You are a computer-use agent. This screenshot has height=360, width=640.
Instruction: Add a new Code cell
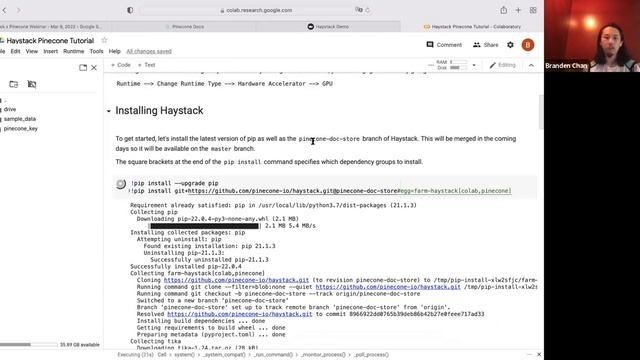point(120,65)
